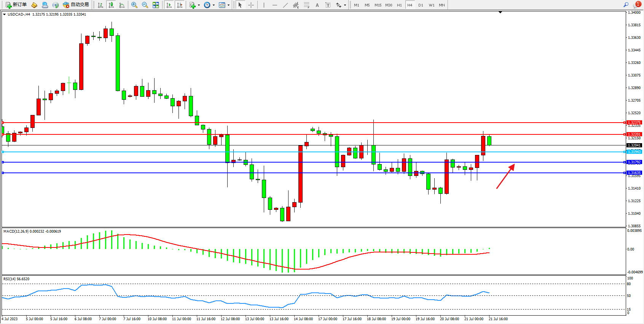Select the crosshair tool
Screen dimensions: 644x324
tap(251, 5)
